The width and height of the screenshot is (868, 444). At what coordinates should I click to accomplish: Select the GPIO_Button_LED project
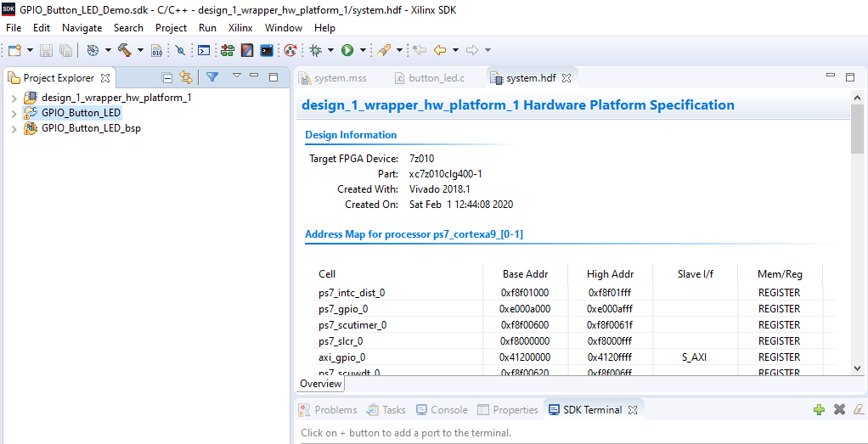[81, 114]
